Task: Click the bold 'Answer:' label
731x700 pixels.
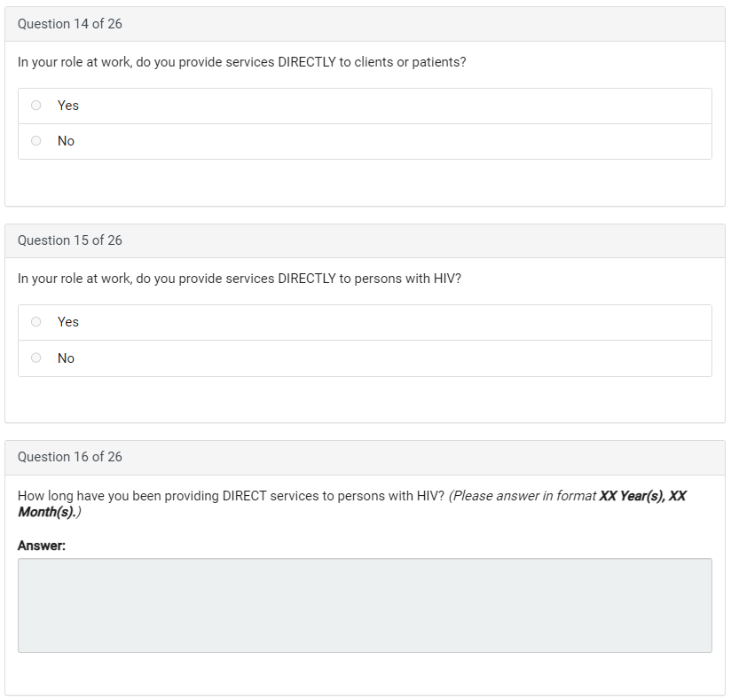Action: (42, 546)
